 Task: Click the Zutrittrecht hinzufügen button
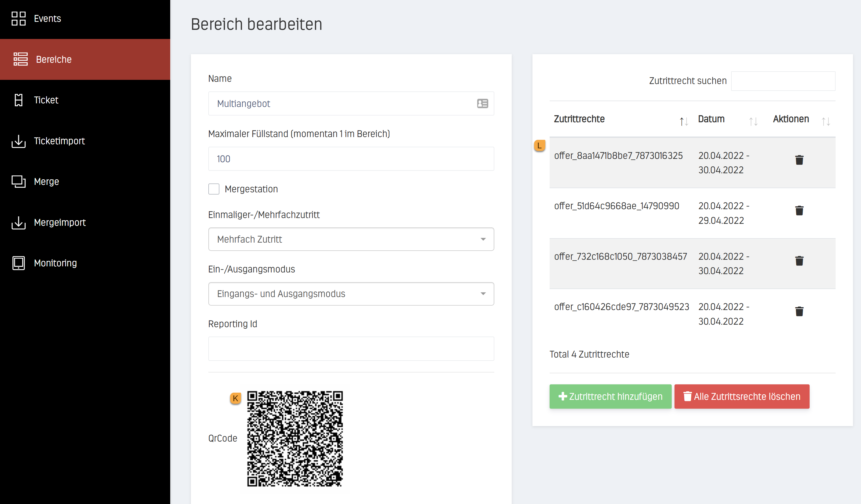[x=610, y=396]
